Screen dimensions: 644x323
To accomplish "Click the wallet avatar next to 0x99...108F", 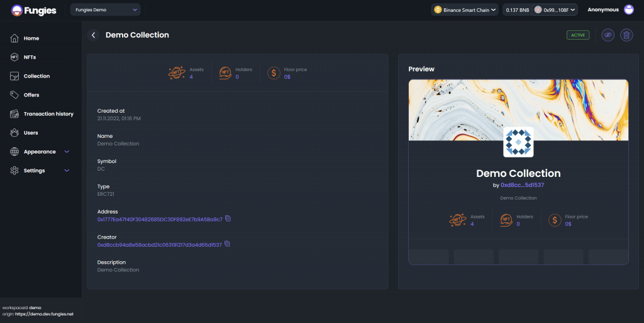I will (x=538, y=9).
